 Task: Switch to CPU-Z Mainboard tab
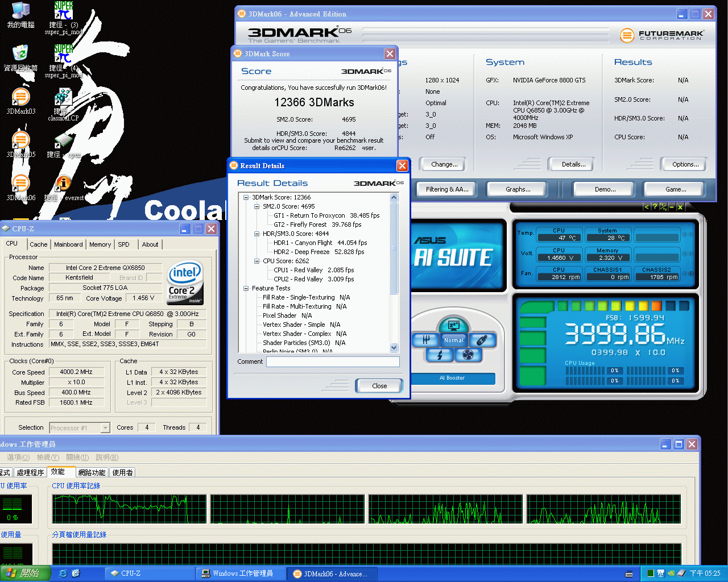coord(68,244)
